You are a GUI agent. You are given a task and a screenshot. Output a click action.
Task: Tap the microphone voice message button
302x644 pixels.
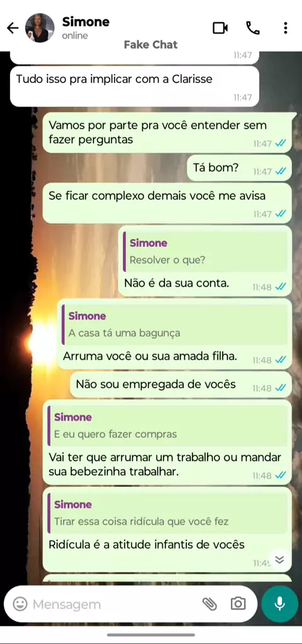[280, 604]
